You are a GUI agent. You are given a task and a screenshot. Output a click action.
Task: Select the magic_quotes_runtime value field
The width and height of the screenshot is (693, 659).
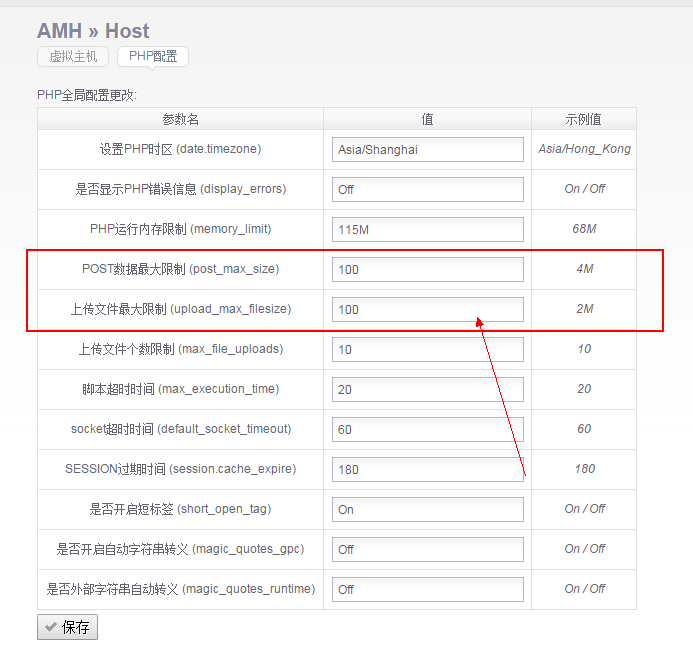click(428, 589)
